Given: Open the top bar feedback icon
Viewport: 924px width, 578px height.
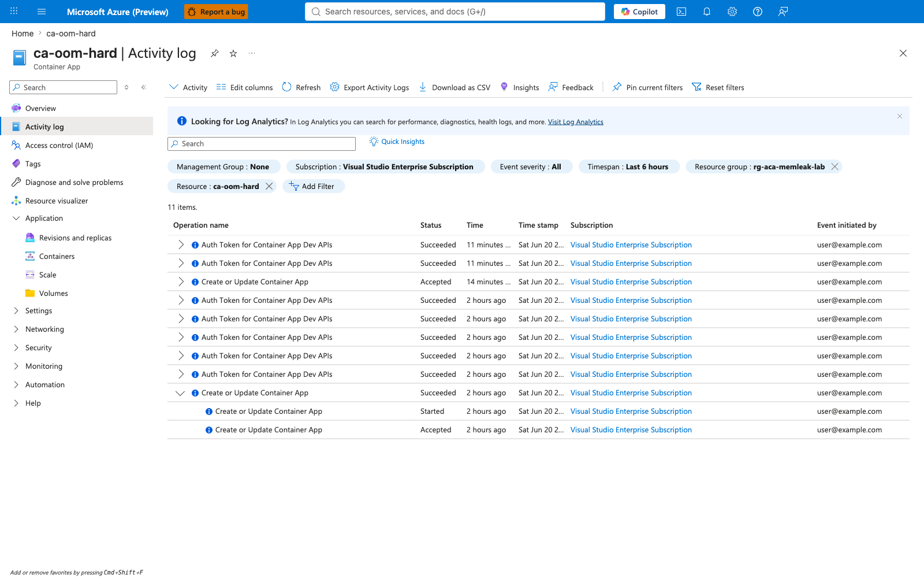Looking at the screenshot, I should [x=783, y=12].
